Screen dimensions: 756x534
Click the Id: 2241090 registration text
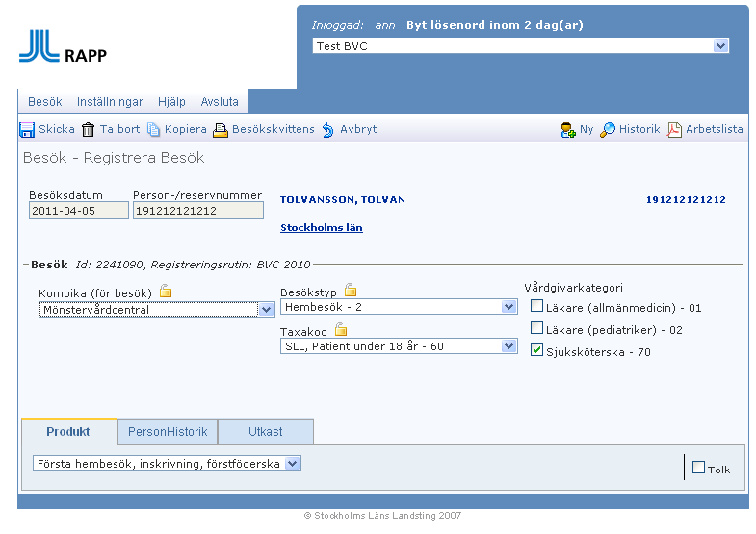(193, 265)
